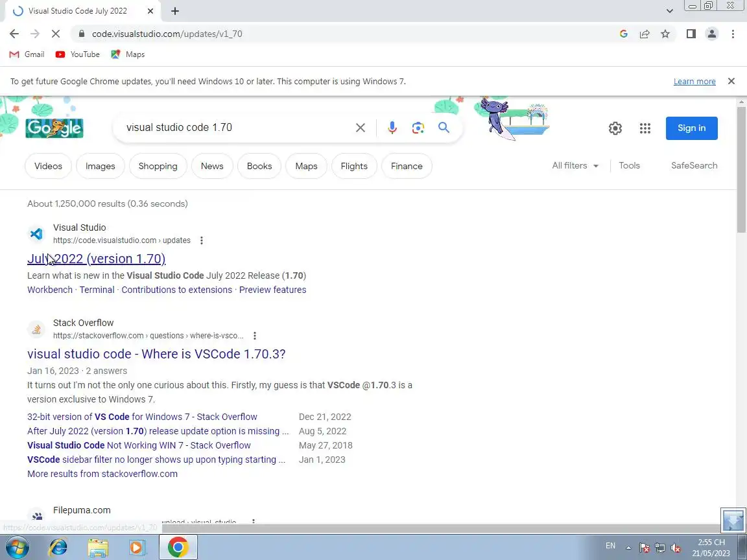Open More results from stackoverflow.com
This screenshot has width=747, height=560.
click(x=102, y=474)
